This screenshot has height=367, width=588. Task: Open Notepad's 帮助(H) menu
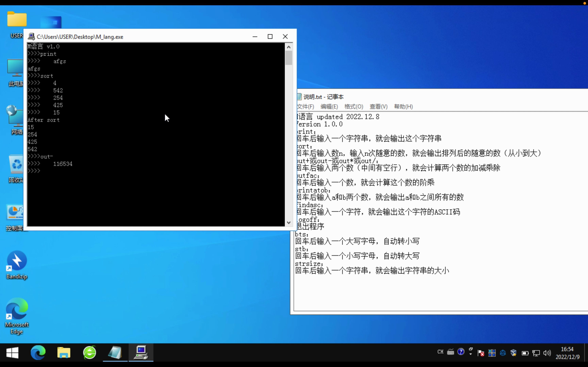coord(403,107)
